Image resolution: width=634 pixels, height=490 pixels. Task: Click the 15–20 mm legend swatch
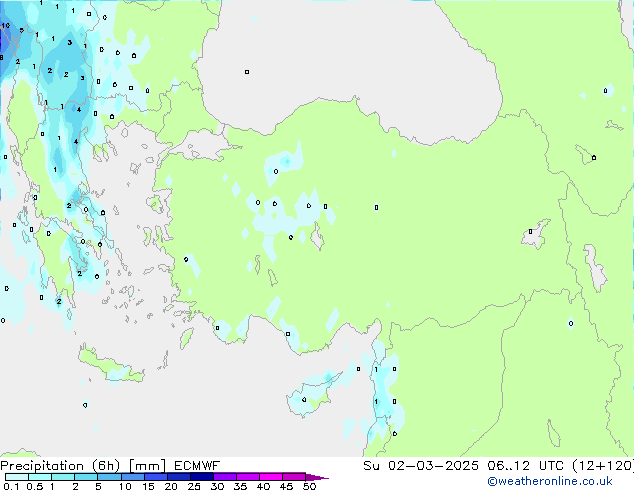click(x=156, y=477)
